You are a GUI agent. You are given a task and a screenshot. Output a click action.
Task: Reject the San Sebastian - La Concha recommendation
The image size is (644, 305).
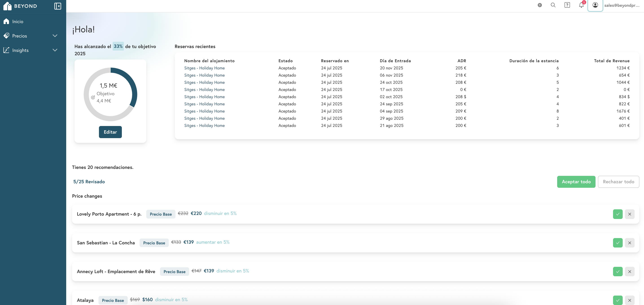(x=629, y=243)
